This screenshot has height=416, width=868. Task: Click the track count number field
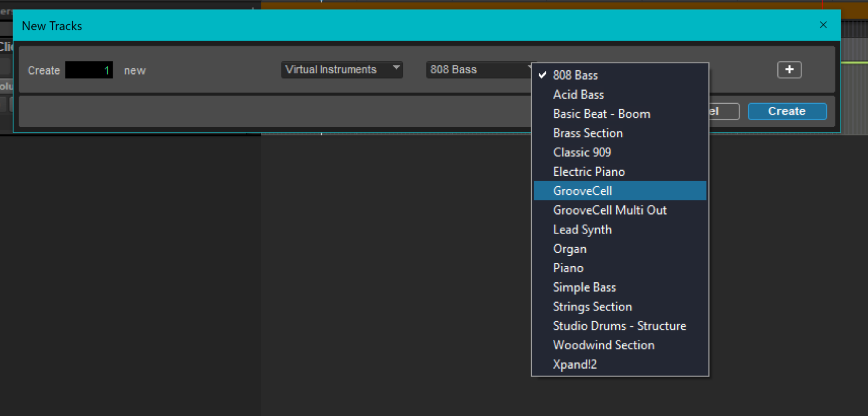point(89,70)
